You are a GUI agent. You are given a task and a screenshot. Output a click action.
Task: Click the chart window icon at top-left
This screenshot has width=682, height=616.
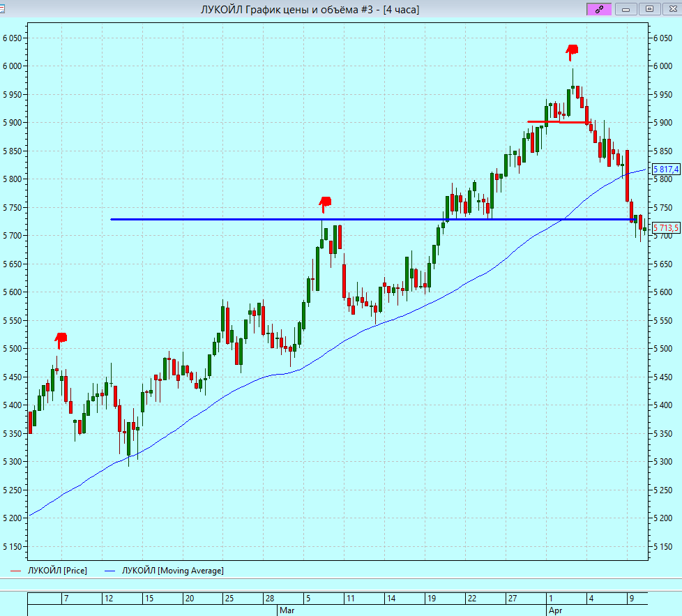pyautogui.click(x=2, y=9)
